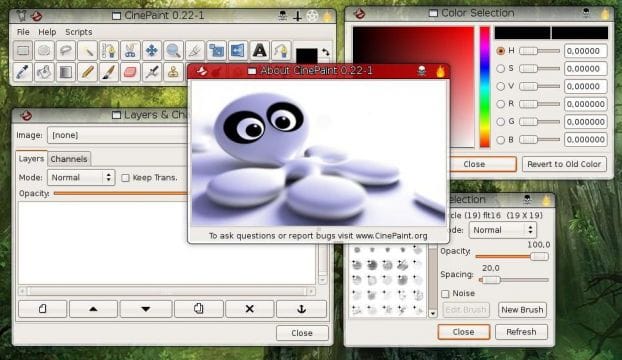622x360 pixels.
Task: Select the Rectangle Select tool
Action: (x=23, y=51)
